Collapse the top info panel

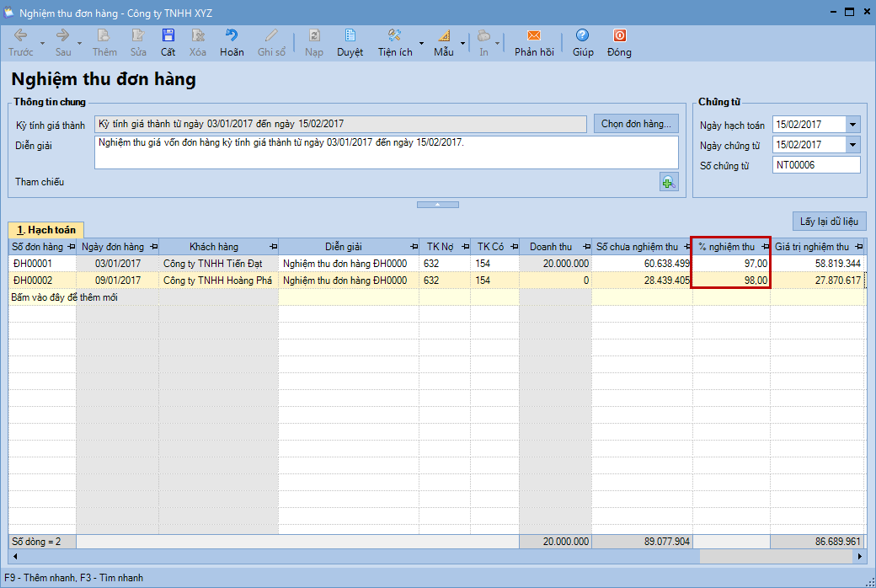point(438,205)
